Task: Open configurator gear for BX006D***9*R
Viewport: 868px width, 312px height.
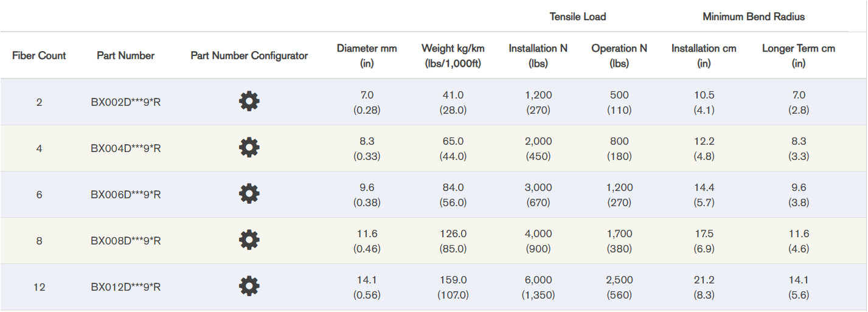Action: click(x=249, y=193)
